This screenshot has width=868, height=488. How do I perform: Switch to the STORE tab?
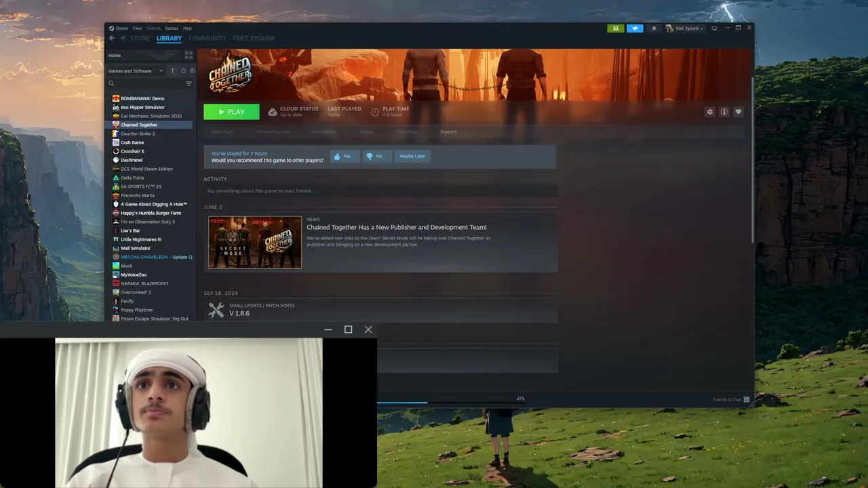140,38
